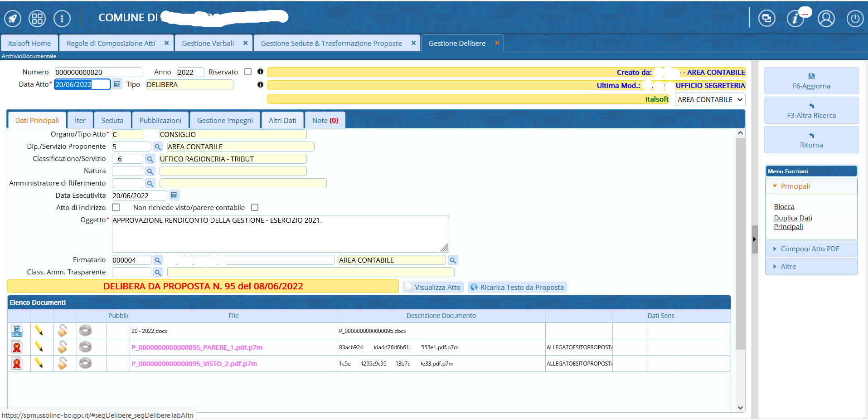The height and width of the screenshot is (420, 868).
Task: Click the power logout icon
Action: click(x=855, y=19)
